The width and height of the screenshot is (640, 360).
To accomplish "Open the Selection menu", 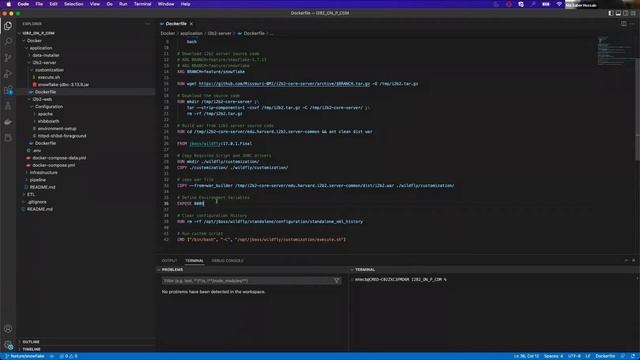I will click(73, 4).
